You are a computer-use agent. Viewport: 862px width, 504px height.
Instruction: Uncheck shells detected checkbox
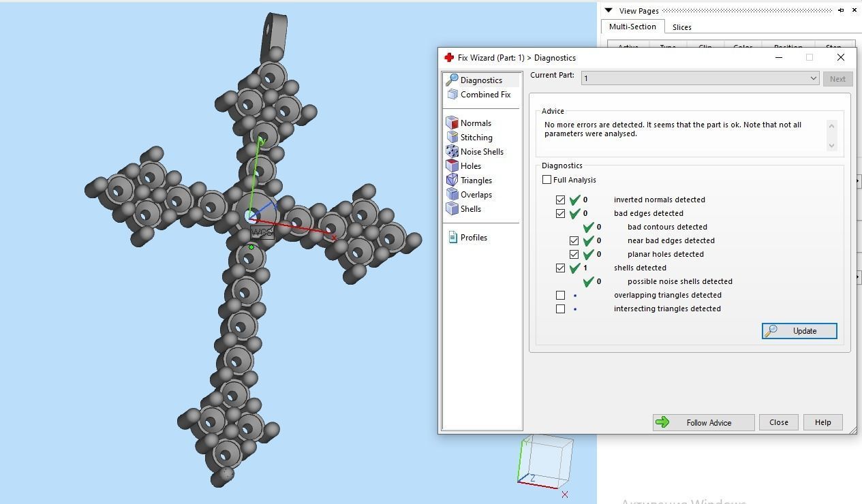click(x=560, y=268)
